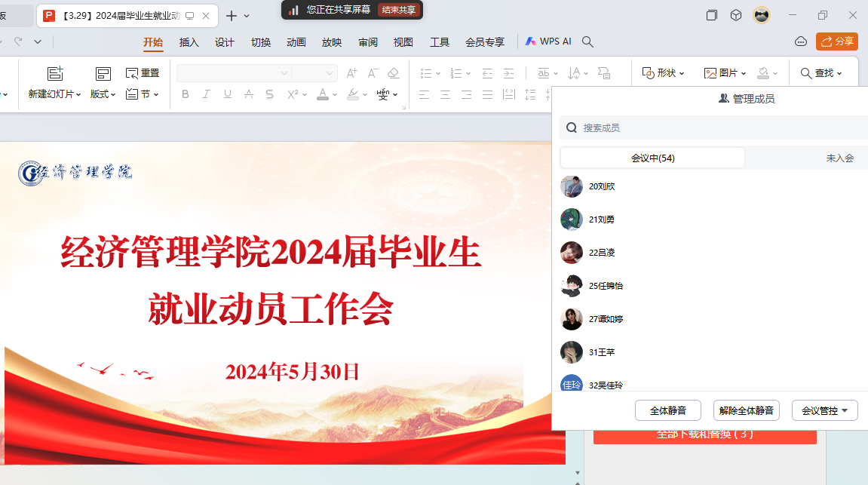Click the 全体静音 button
This screenshot has height=485, width=868.
coord(668,411)
